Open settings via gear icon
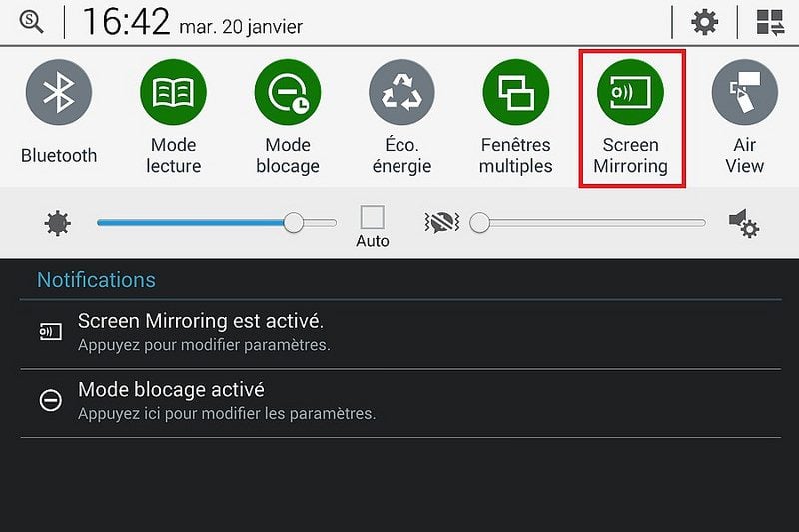This screenshot has height=532, width=799. point(704,22)
